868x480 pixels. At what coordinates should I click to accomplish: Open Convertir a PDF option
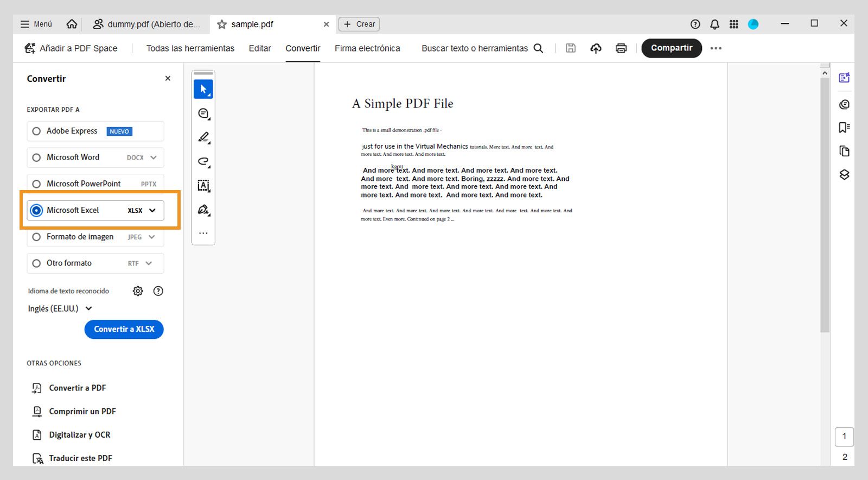(x=69, y=388)
